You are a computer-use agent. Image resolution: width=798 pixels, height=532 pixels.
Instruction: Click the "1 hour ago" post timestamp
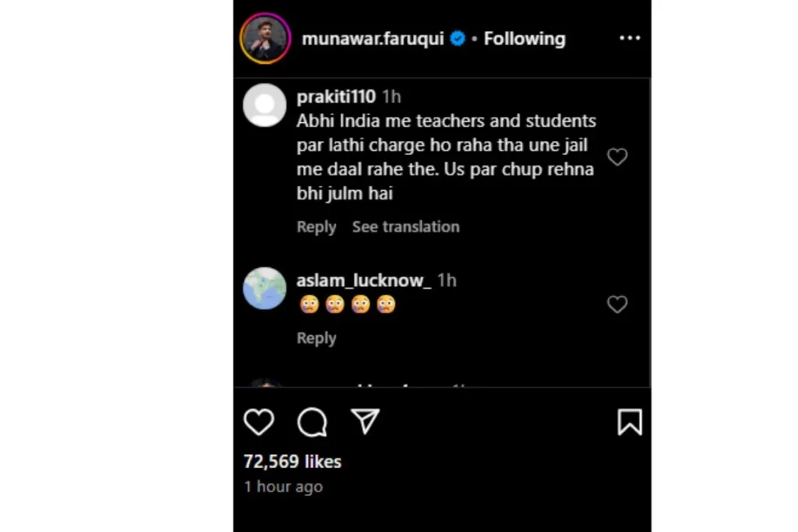(283, 487)
